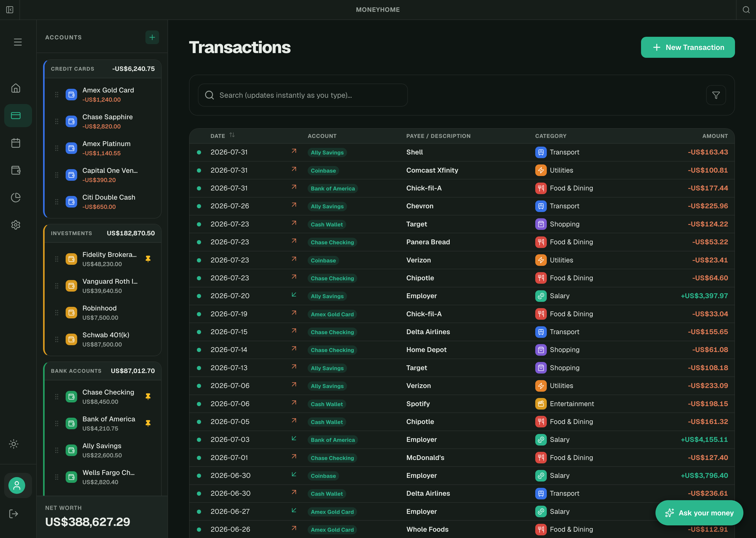Click the Coinbase tag on Verizon 2026-07-23 row
756x538 pixels.
click(323, 260)
